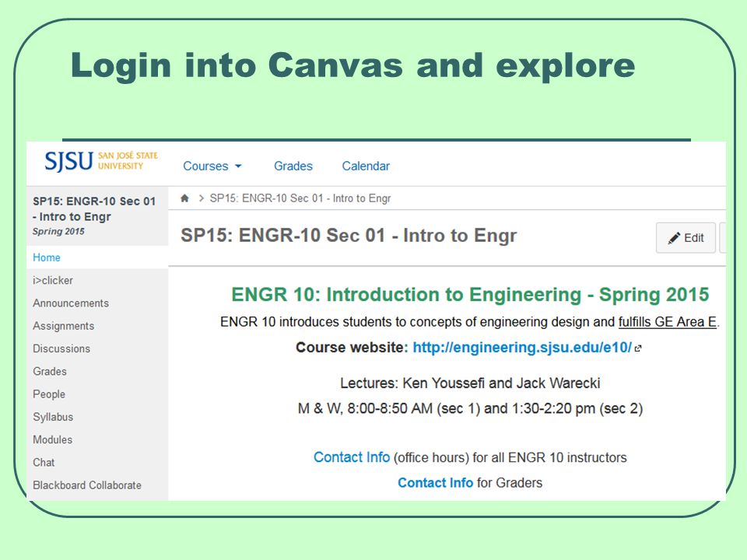Click the M & W, 8:00-8:50 AM schedule line

point(470,408)
